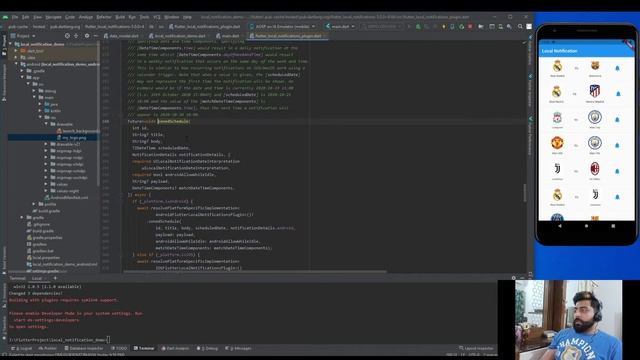This screenshot has height=360, width=640.
Task: Collapse the local_notification_demo root folder
Action: coord(11,44)
